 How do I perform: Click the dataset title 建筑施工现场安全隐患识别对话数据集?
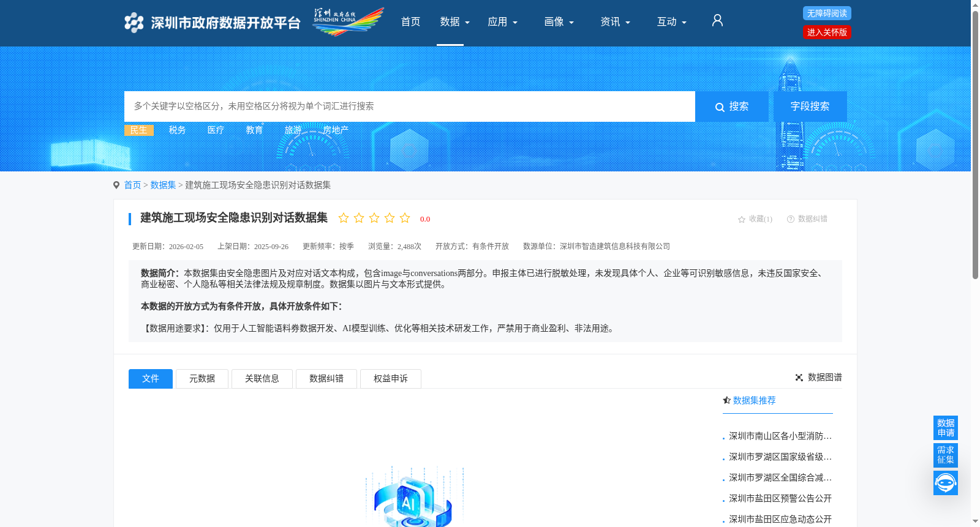234,218
